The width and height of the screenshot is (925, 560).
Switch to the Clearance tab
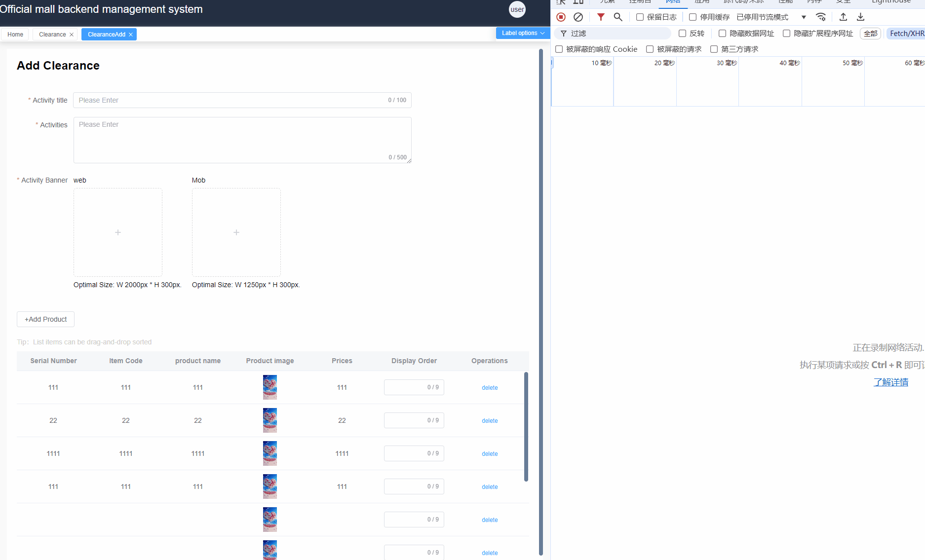click(x=52, y=35)
